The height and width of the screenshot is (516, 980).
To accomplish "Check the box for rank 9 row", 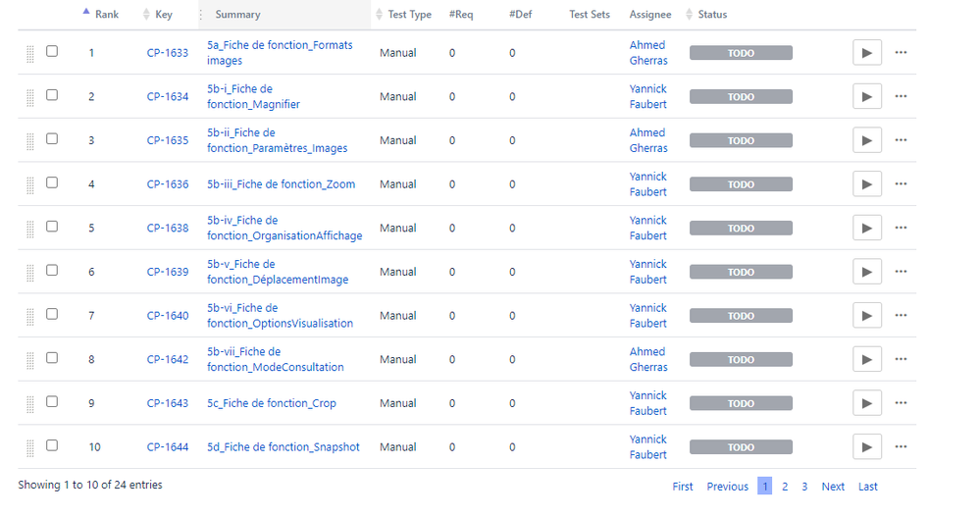I will point(52,401).
